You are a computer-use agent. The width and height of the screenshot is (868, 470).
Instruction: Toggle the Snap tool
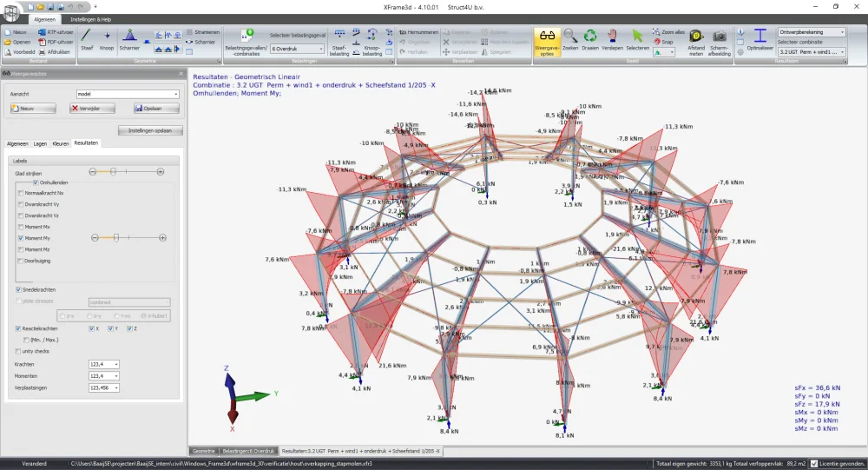point(664,42)
